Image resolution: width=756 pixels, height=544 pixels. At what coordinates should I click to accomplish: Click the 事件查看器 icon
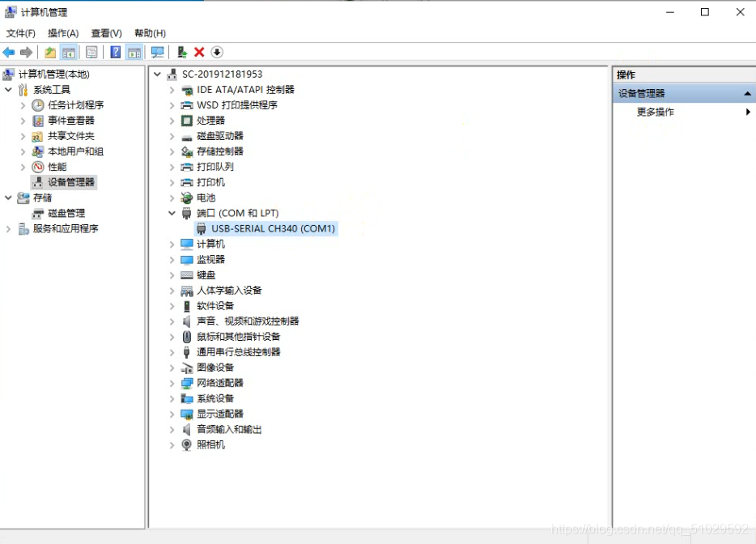point(37,121)
